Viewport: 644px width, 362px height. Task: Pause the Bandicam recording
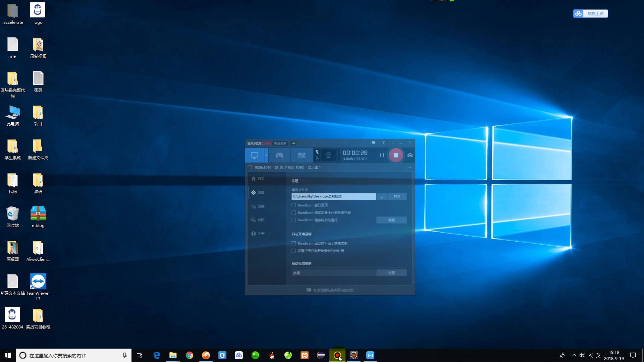click(x=382, y=155)
